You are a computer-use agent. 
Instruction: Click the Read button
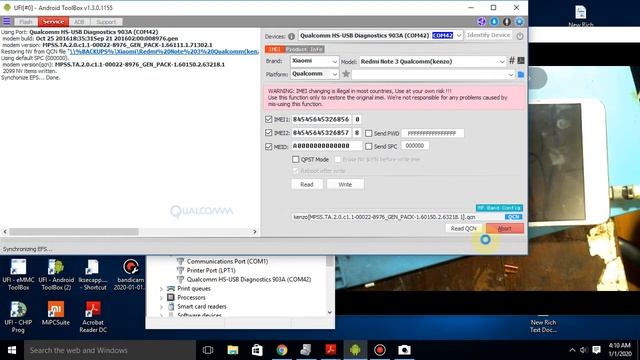point(307,184)
